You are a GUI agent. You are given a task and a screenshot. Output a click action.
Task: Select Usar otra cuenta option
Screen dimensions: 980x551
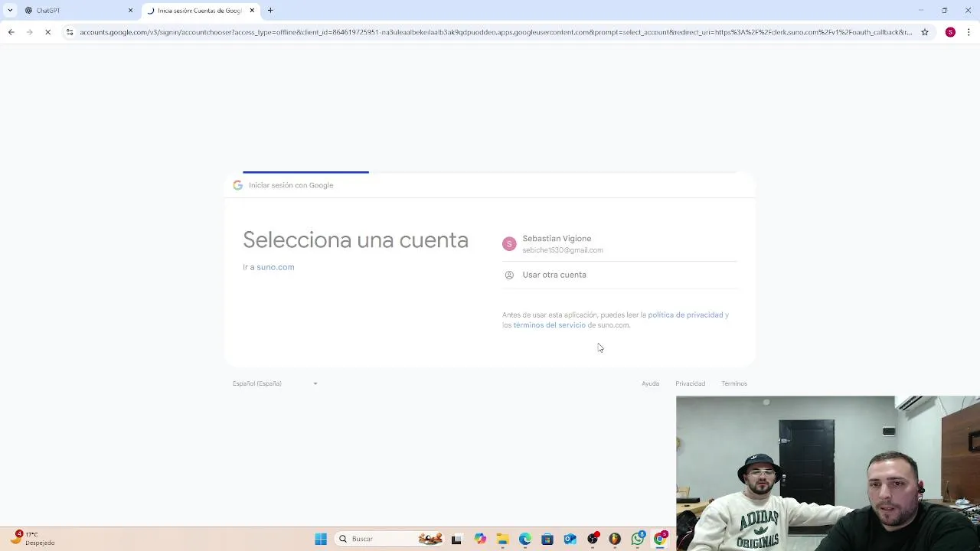619,275
